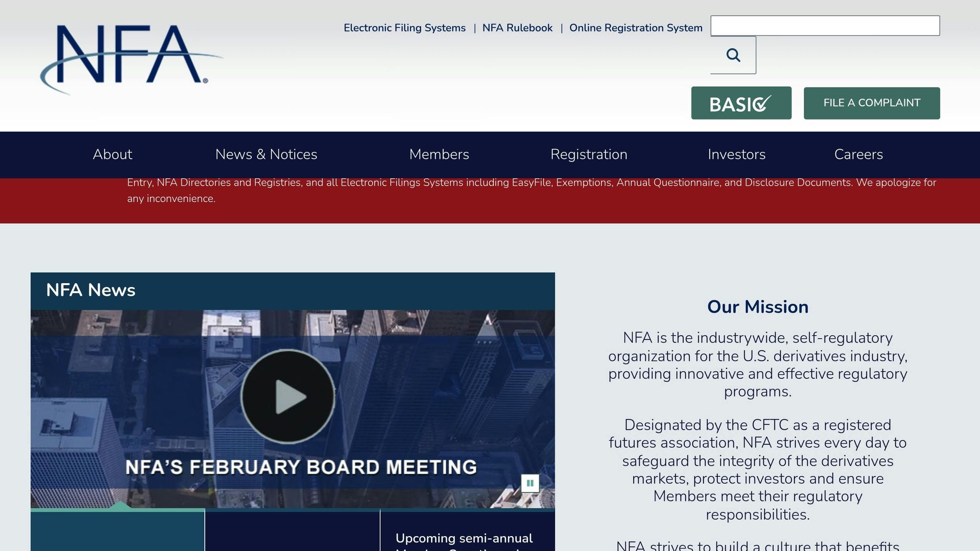Screen dimensions: 980x551
Task: Open the Investors menu
Action: coord(736,154)
